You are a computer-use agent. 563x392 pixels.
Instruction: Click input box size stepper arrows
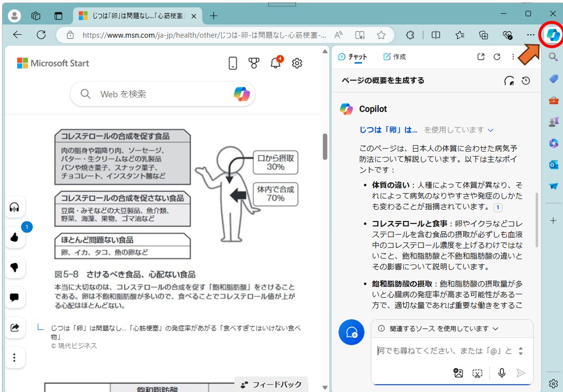[521, 351]
